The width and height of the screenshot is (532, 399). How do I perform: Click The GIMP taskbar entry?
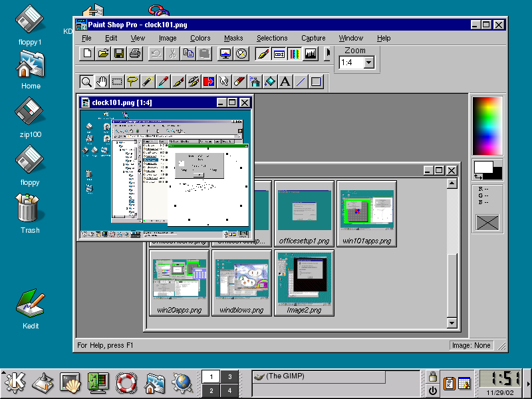[319, 376]
